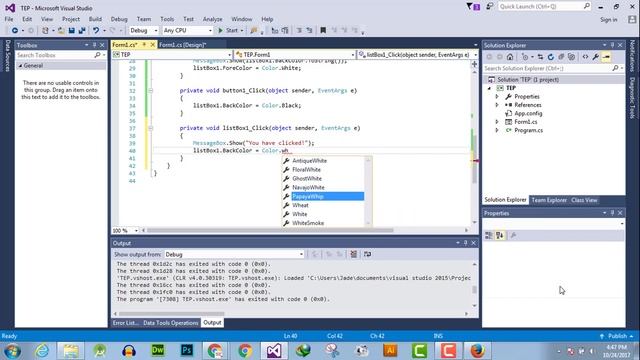Click the Sign in link
Image resolution: width=640 pixels, height=360 pixels.
pos(609,20)
